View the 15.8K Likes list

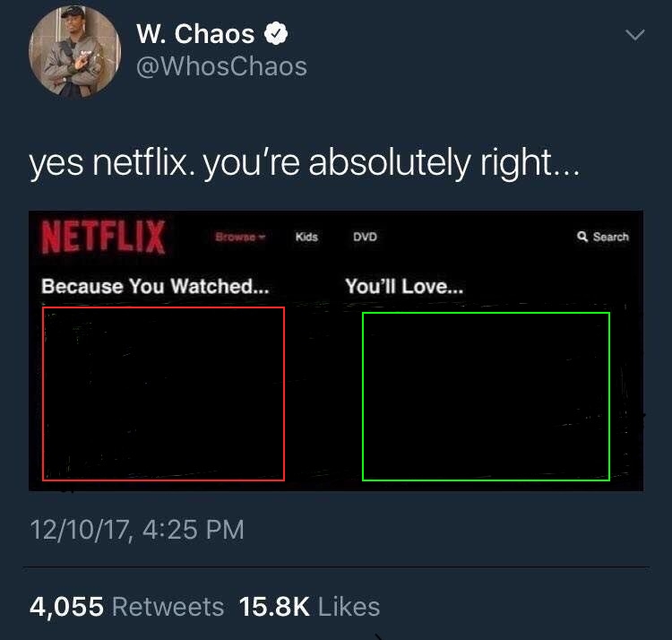pos(309,607)
